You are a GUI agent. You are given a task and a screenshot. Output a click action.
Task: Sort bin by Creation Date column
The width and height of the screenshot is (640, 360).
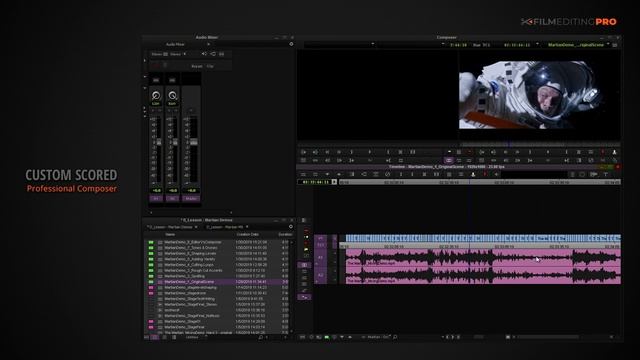coord(247,234)
